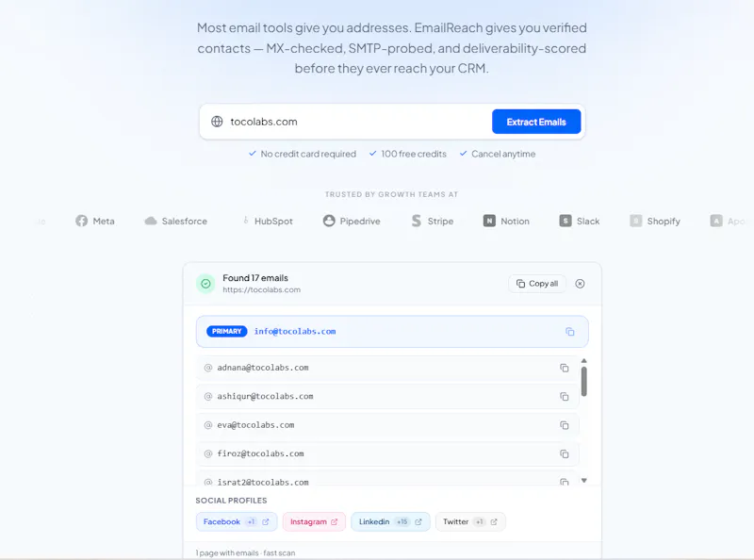Image resolution: width=754 pixels, height=560 pixels.
Task: Click the HubSpot logo icon
Action: pos(246,221)
